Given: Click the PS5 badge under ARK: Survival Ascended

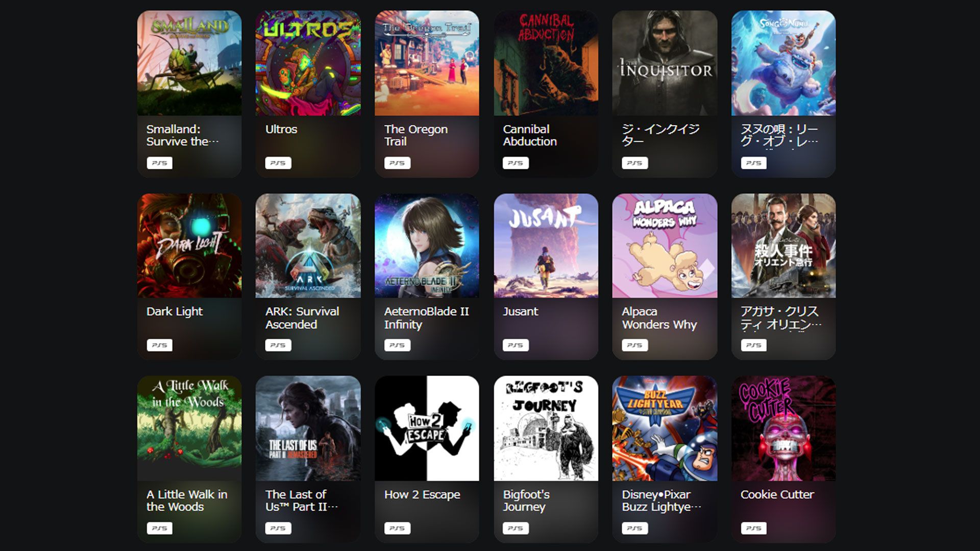Looking at the screenshot, I should pos(278,345).
